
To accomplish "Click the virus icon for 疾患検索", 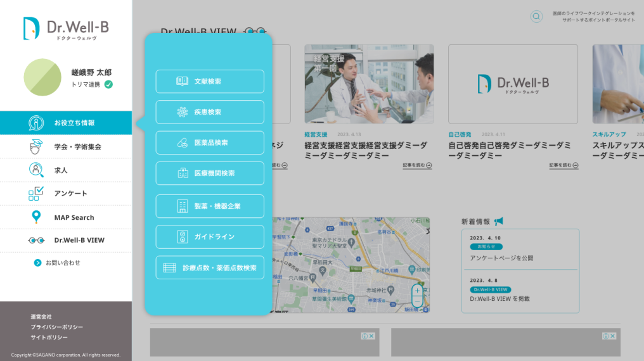I will click(x=183, y=112).
